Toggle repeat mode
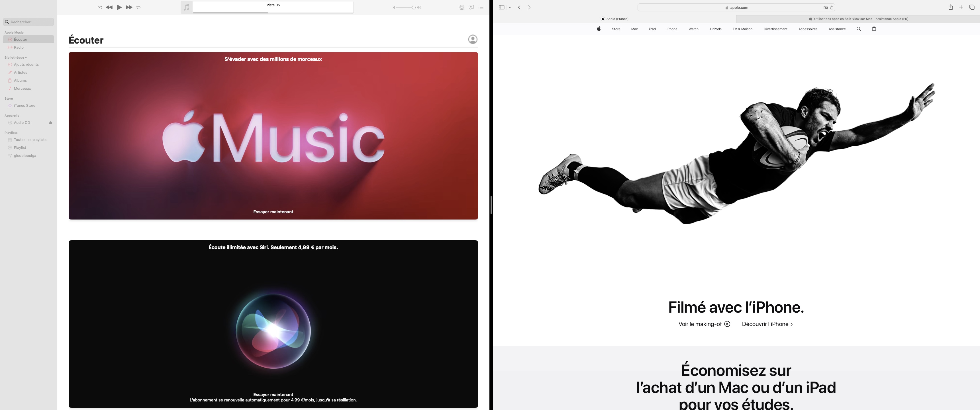 [138, 7]
